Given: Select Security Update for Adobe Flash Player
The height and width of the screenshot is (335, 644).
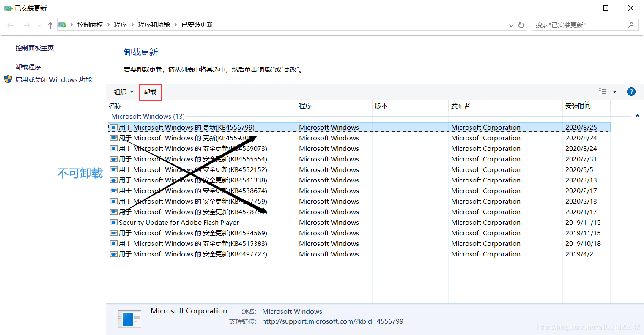Looking at the screenshot, I should click(x=359, y=222).
